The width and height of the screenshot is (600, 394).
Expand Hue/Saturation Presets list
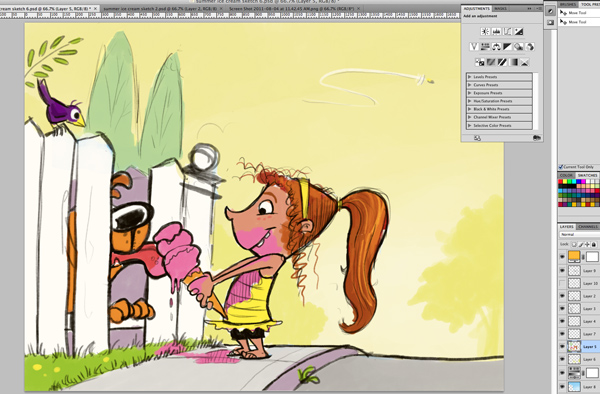click(x=470, y=101)
